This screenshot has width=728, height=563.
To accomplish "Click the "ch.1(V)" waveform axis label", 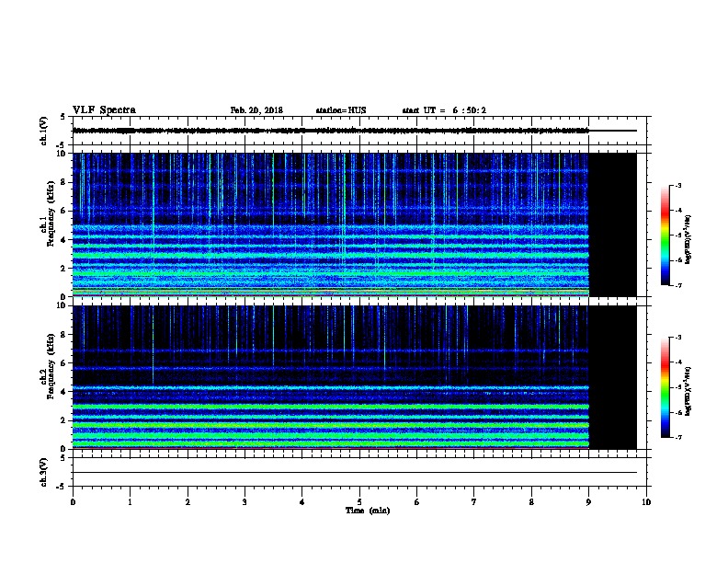I will 43,131.
